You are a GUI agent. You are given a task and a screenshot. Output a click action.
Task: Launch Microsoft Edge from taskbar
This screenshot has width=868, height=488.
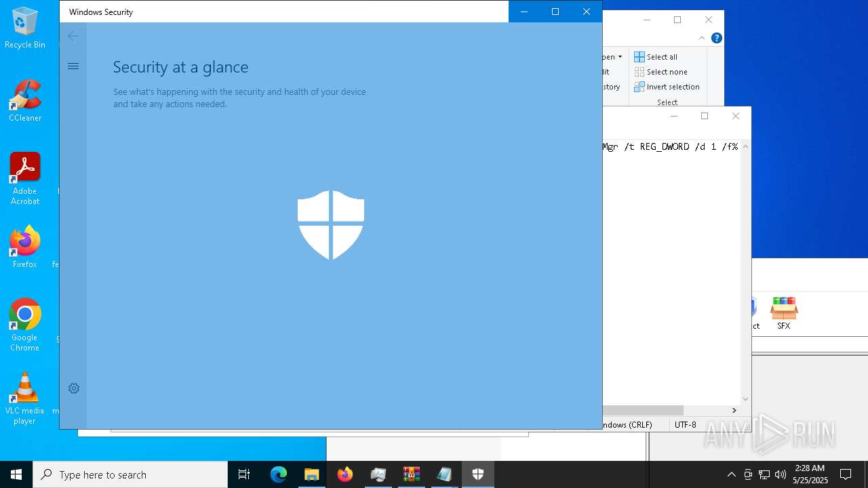click(x=279, y=474)
